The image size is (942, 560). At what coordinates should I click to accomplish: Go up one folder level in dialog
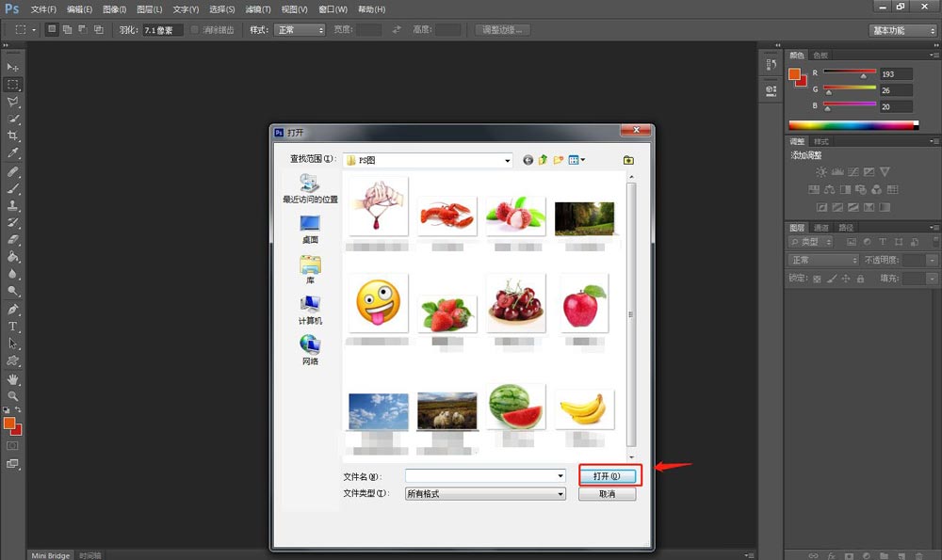point(544,160)
